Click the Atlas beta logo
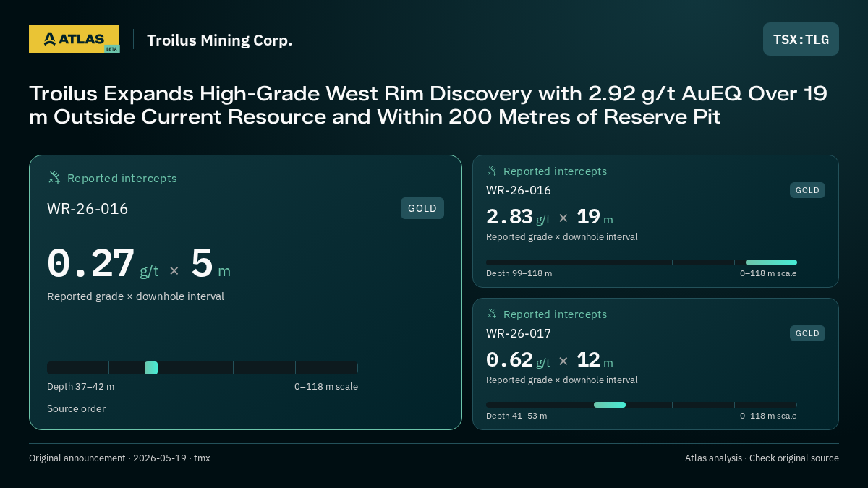This screenshot has height=488, width=868. 74,39
